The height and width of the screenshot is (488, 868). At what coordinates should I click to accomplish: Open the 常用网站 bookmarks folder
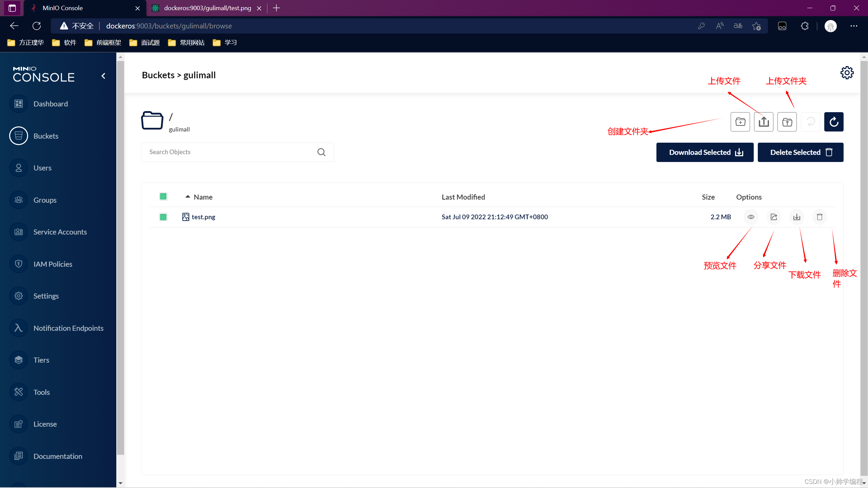click(x=186, y=43)
